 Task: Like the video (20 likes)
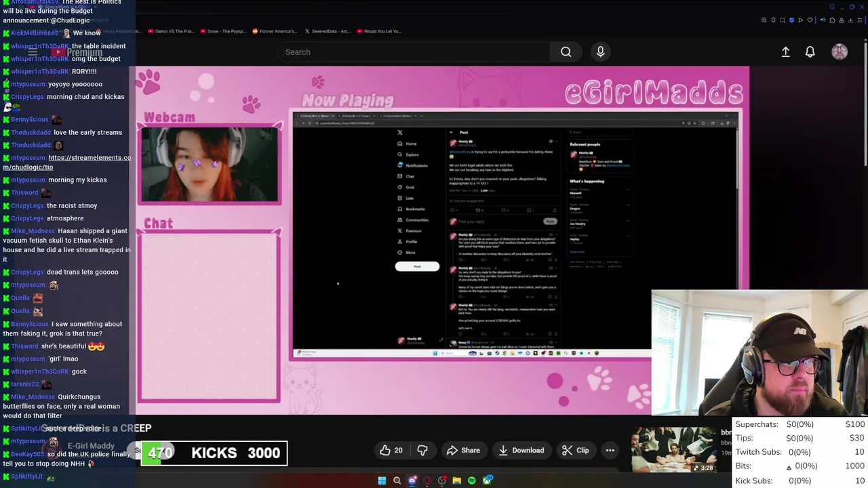391,450
